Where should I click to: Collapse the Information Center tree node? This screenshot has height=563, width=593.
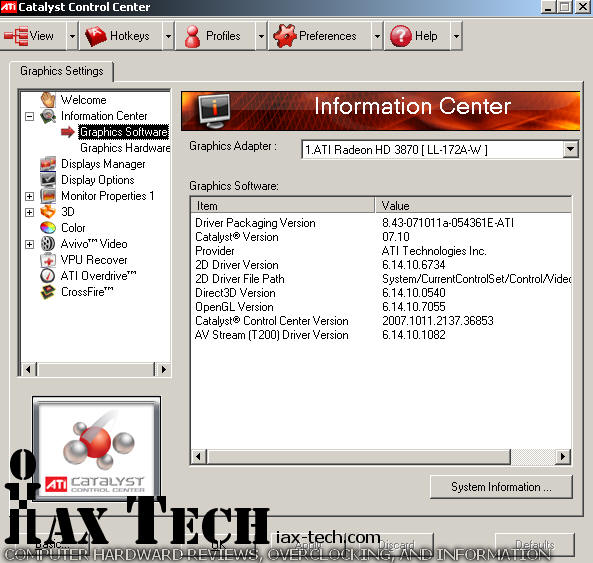(x=29, y=116)
